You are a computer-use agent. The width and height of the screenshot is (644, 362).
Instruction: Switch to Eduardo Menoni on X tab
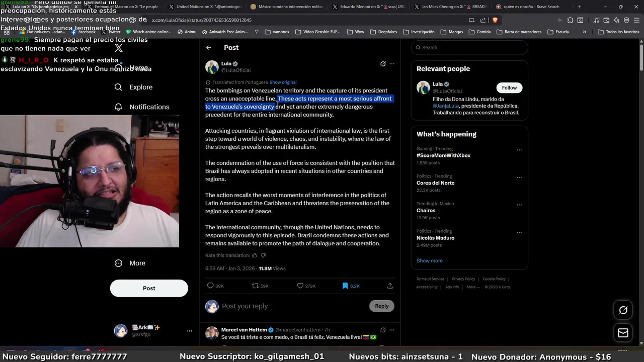[x=368, y=7]
